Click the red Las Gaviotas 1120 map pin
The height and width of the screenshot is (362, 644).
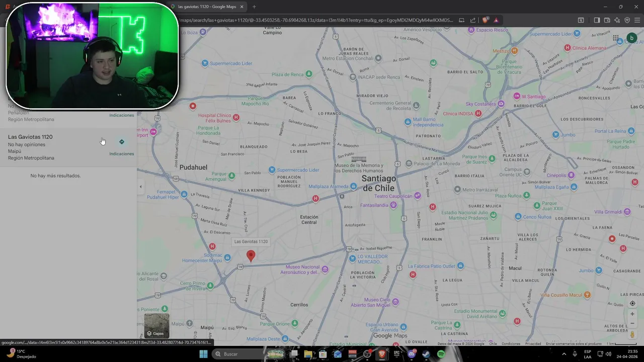pos(251,256)
